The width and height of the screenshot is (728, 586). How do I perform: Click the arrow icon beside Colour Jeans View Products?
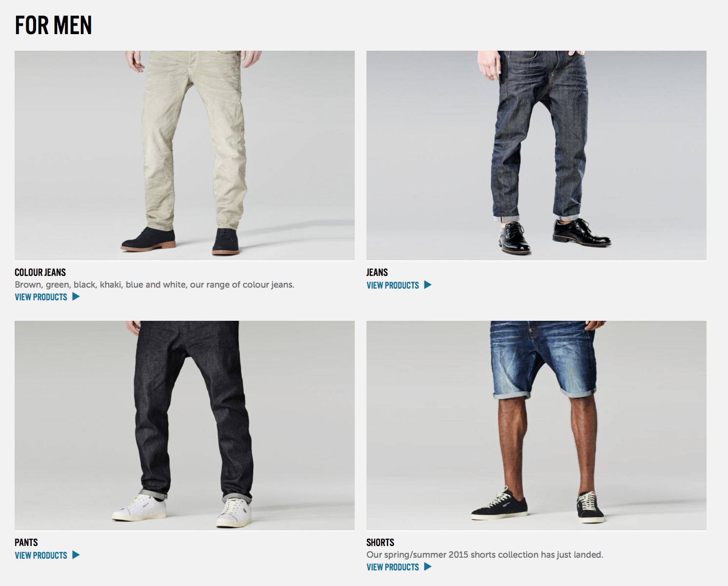click(76, 296)
